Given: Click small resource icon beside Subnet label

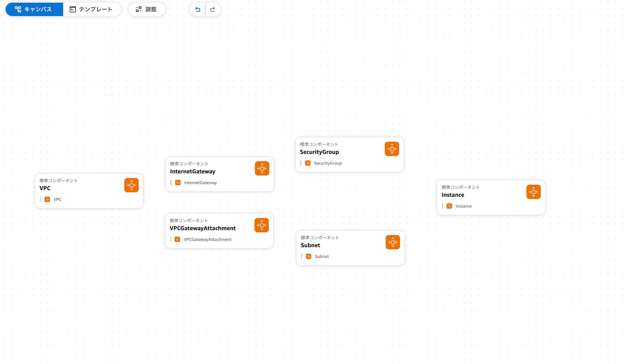Looking at the screenshot, I should pyautogui.click(x=309, y=256).
